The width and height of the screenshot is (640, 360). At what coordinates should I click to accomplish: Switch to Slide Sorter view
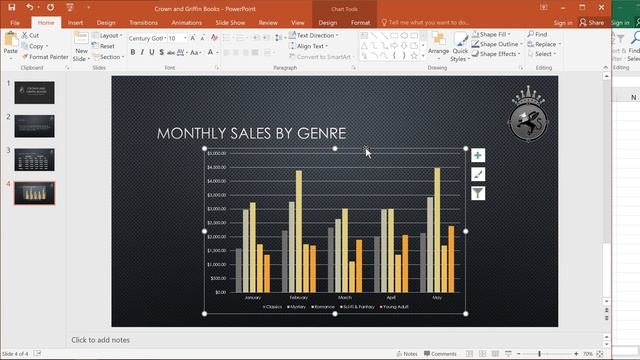click(482, 354)
